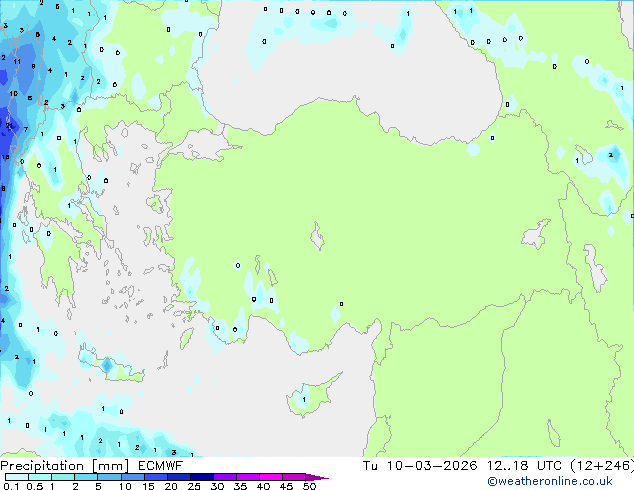634x490 pixels.
Task: Select the purple legend swatch above 30
Action: coord(225,477)
